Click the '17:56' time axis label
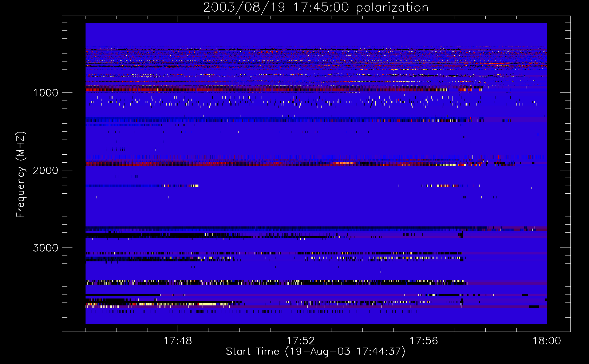This screenshot has width=589, height=364. (424, 341)
